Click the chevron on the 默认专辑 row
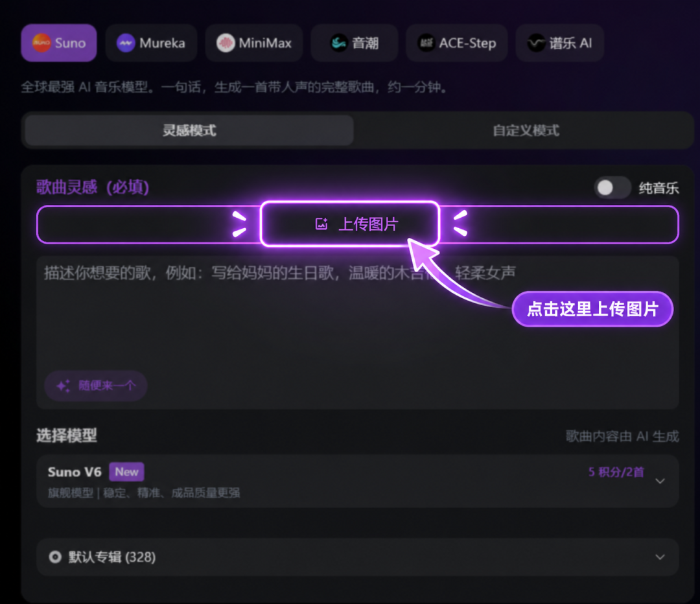This screenshot has height=604, width=700. [660, 557]
